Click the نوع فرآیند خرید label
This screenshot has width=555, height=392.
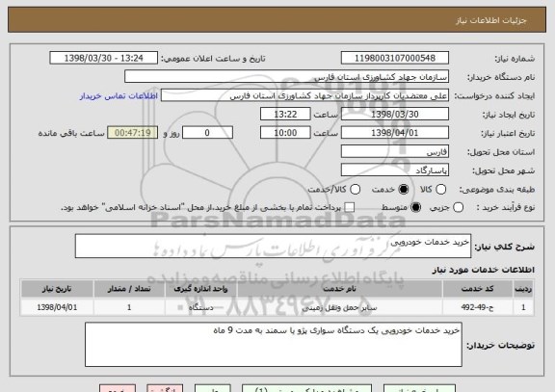coord(506,207)
